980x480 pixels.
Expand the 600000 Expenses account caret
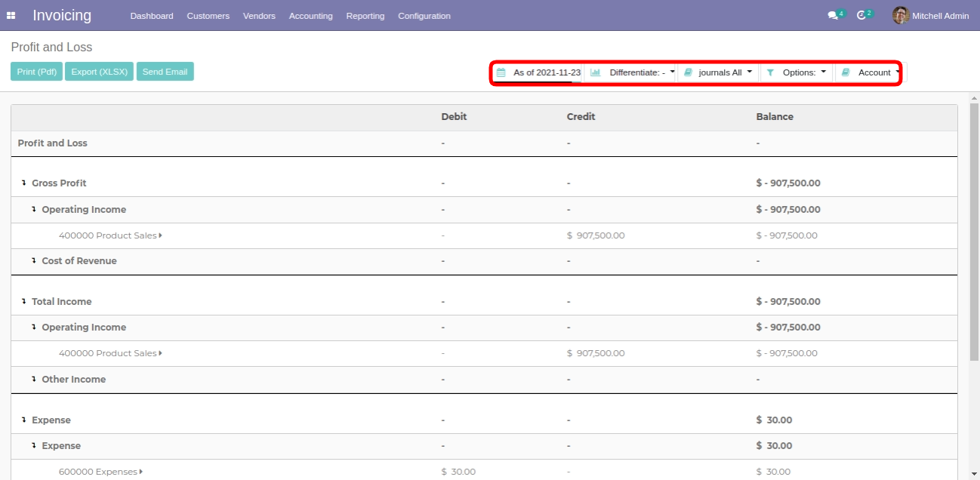141,472
